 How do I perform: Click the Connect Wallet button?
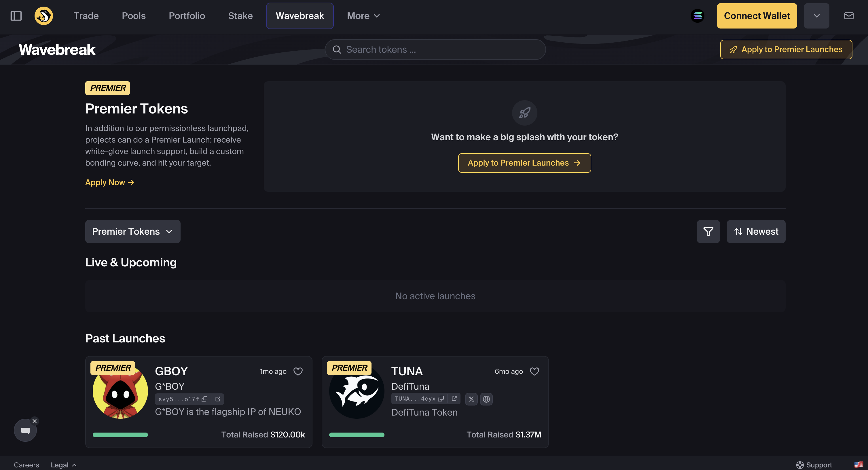[757, 16]
